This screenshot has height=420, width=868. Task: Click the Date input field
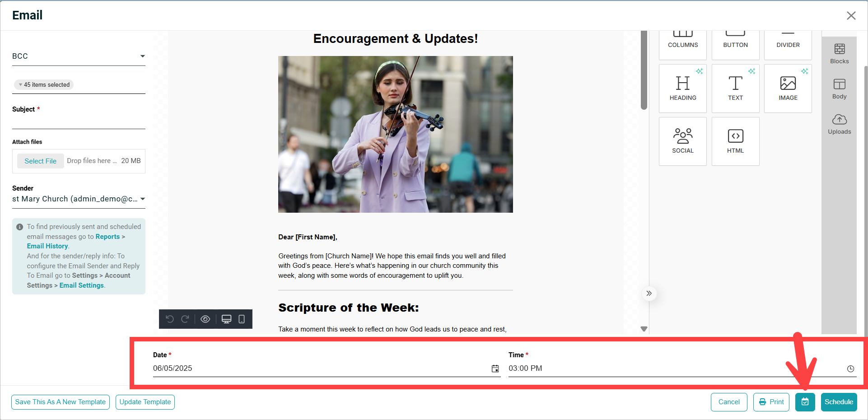coord(327,368)
